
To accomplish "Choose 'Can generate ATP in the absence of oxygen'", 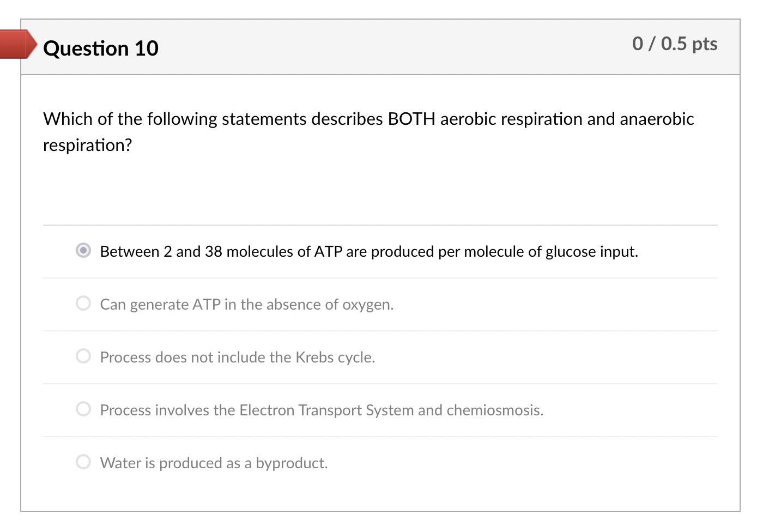I will click(x=83, y=303).
